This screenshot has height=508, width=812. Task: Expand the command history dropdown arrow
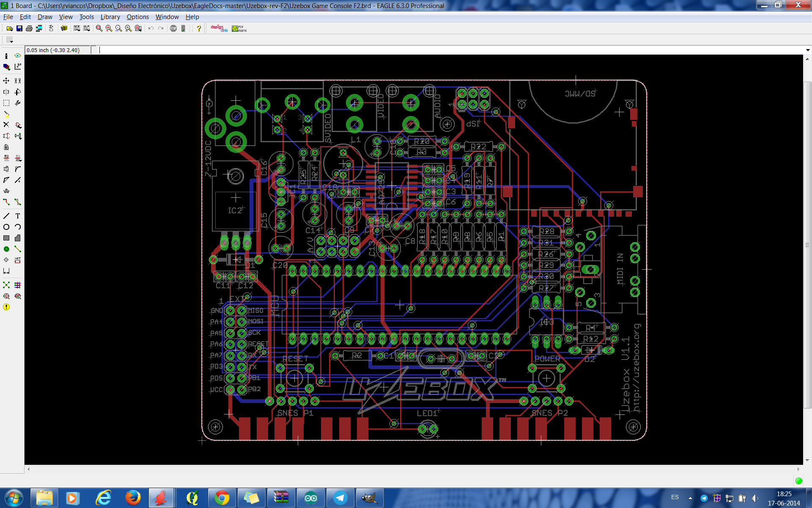coord(808,50)
